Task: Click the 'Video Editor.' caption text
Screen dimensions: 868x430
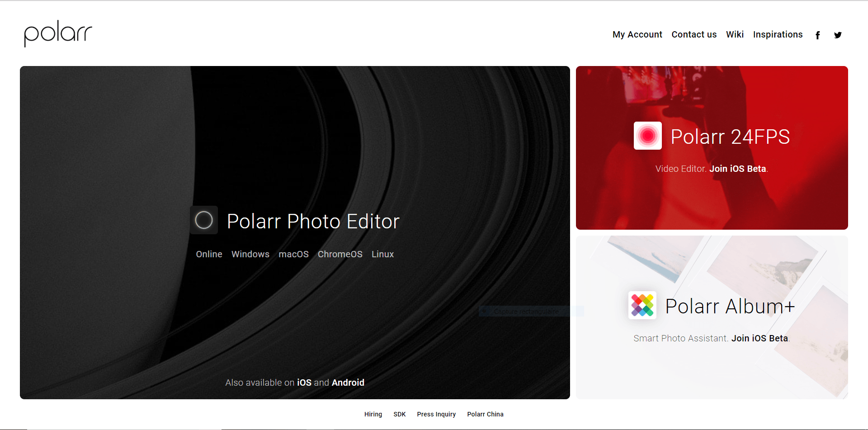Action: point(681,169)
